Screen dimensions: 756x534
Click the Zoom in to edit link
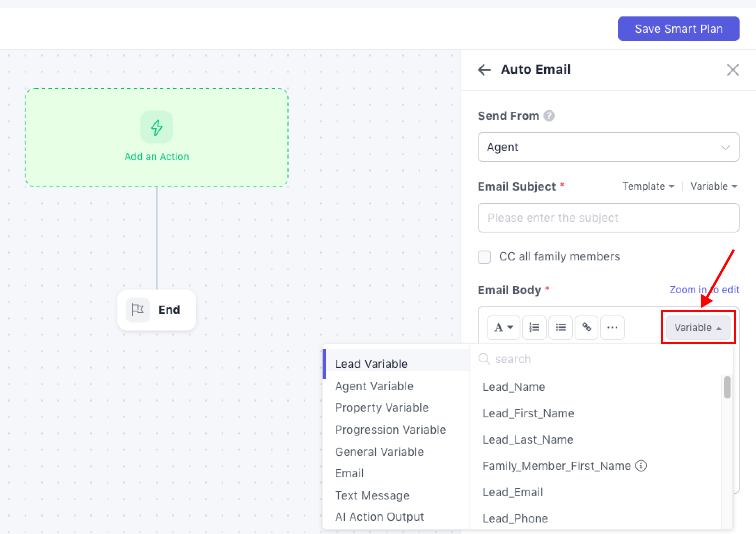tap(704, 290)
